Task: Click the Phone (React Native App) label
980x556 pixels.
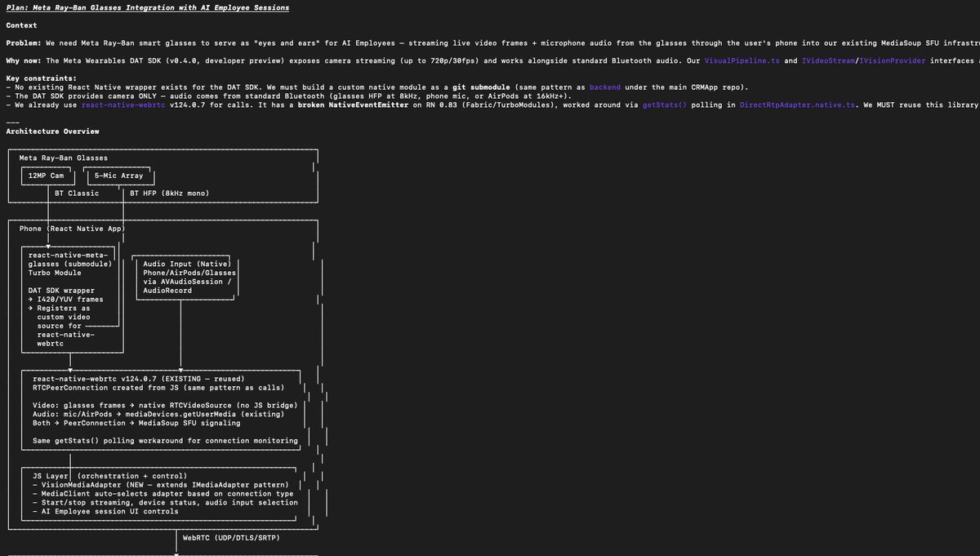Action: [72, 229]
